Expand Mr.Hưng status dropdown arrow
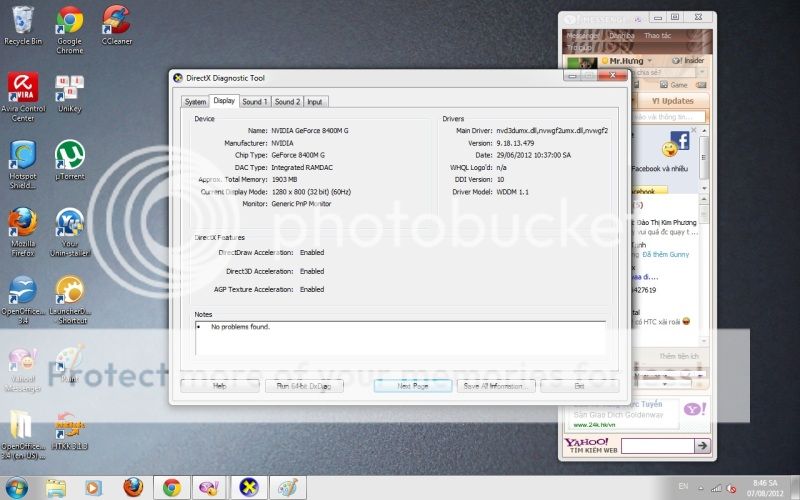Screen dimensions: 800x500 [x=649, y=61]
